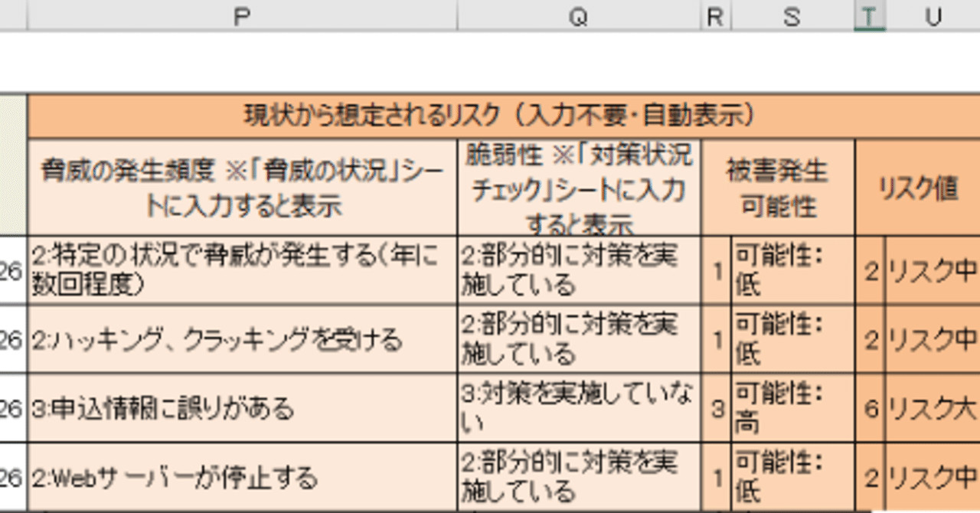980x513 pixels.
Task: Select highlighted column T header
Action: [x=870, y=15]
